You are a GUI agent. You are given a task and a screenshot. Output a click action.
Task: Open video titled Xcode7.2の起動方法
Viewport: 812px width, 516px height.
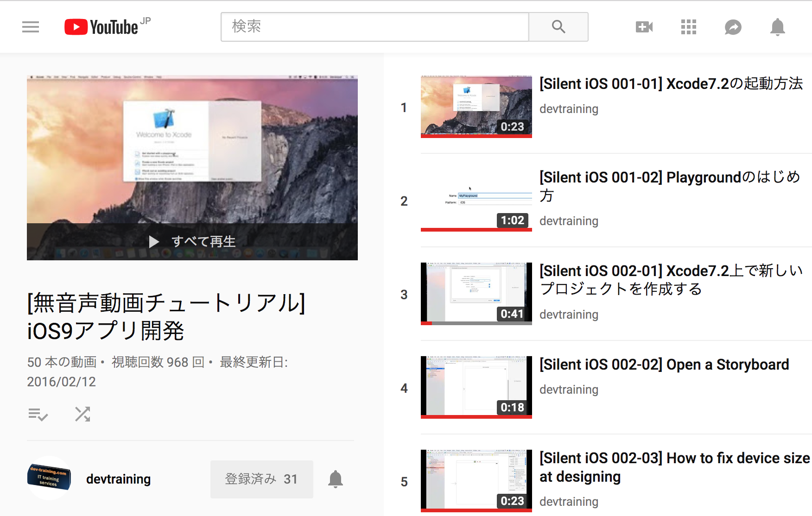point(671,84)
